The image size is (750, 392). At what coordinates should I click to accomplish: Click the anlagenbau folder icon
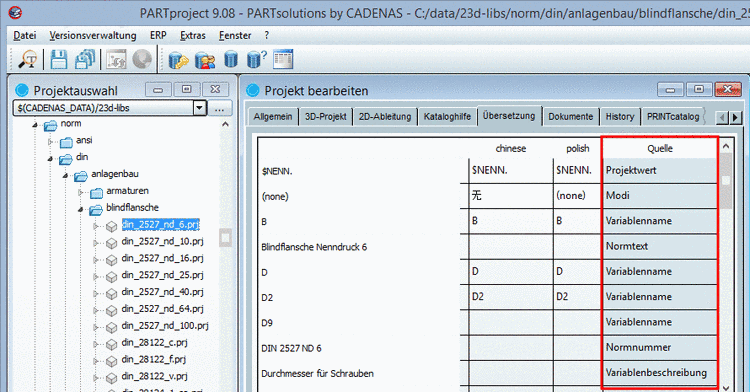(x=81, y=176)
